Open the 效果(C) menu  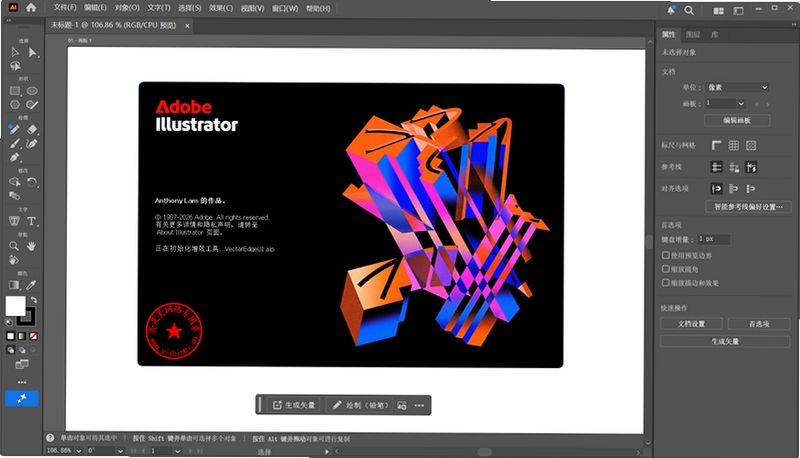click(x=220, y=8)
